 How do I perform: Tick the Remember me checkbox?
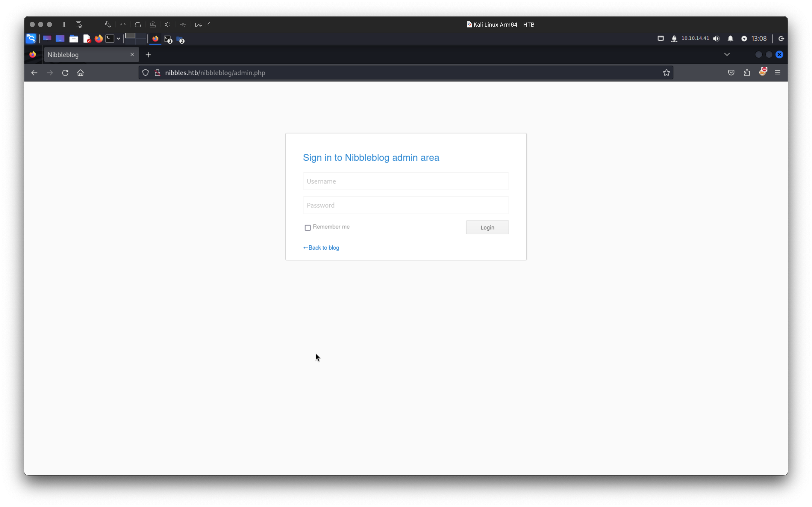pos(308,228)
